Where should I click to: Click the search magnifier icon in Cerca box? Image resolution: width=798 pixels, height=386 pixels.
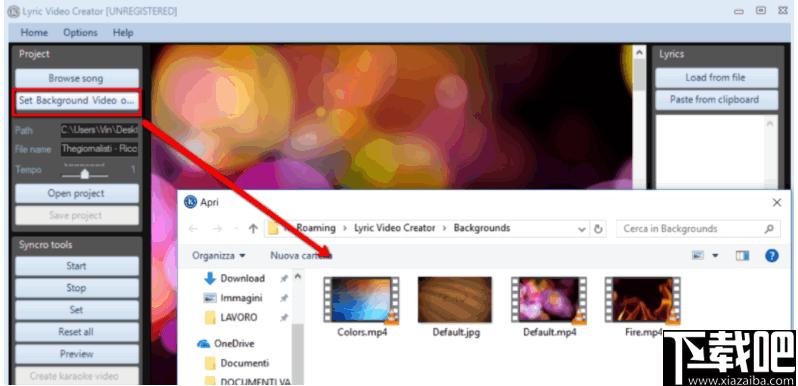point(769,229)
